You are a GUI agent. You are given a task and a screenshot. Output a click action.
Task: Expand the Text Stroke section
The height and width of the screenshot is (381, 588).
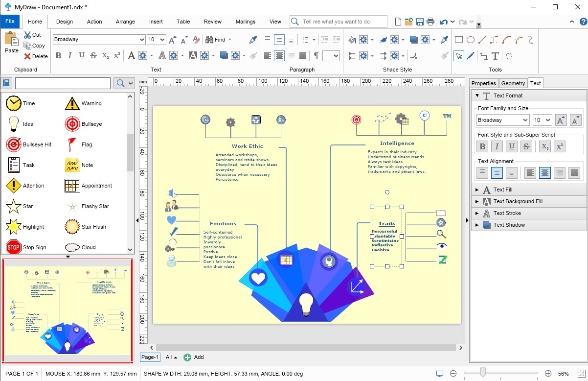tap(528, 213)
